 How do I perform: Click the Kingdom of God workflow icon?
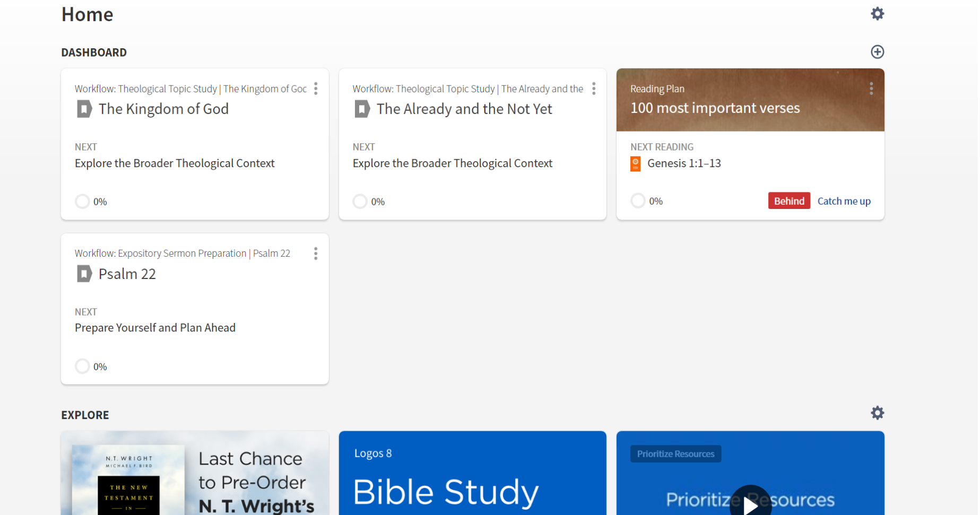[84, 109]
